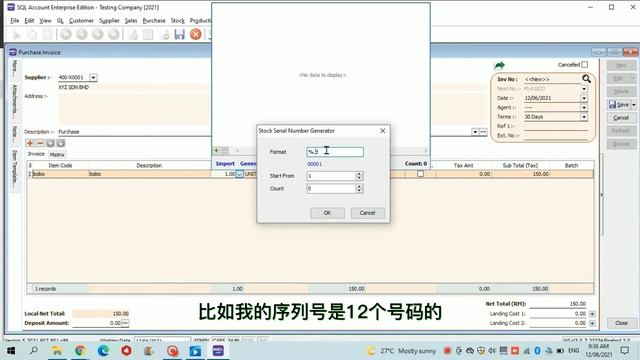Click Cancel in Serial Number Generator dialog
This screenshot has width=640, height=360.
[x=367, y=213]
